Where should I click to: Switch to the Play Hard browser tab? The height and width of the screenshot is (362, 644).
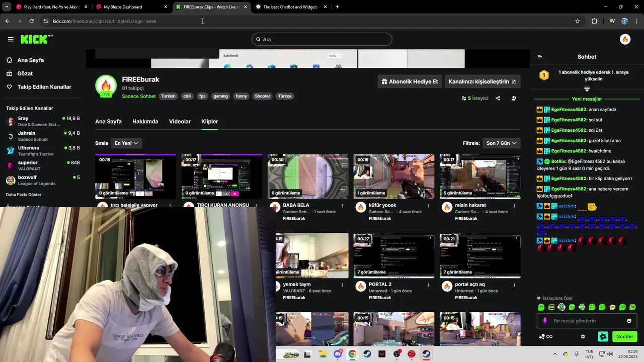[x=51, y=7]
